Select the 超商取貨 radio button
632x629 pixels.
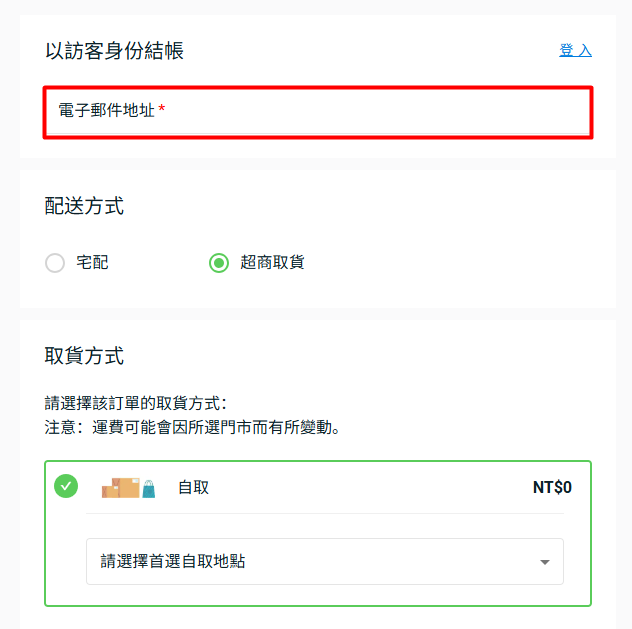(219, 263)
